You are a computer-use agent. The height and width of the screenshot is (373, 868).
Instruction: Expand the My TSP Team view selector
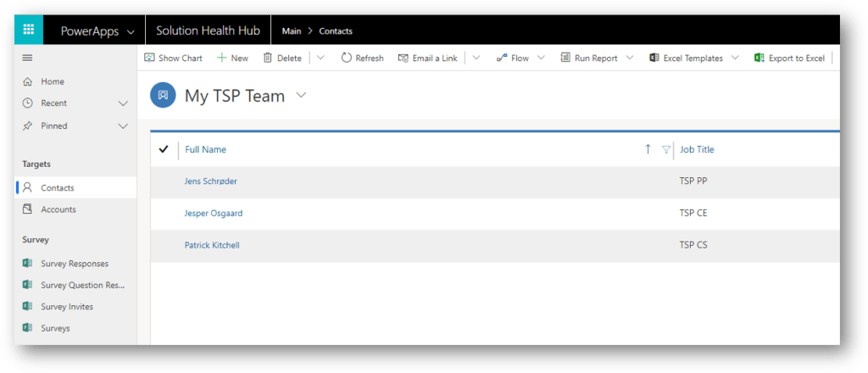301,96
